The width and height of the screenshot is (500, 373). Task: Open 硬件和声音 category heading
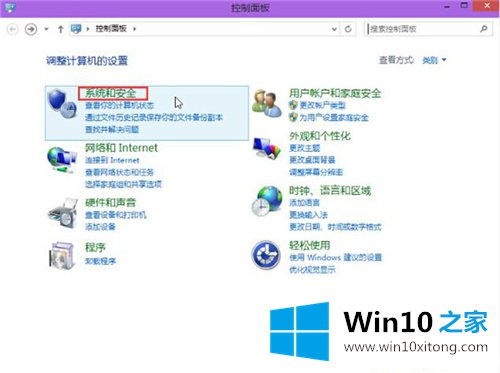click(x=111, y=202)
